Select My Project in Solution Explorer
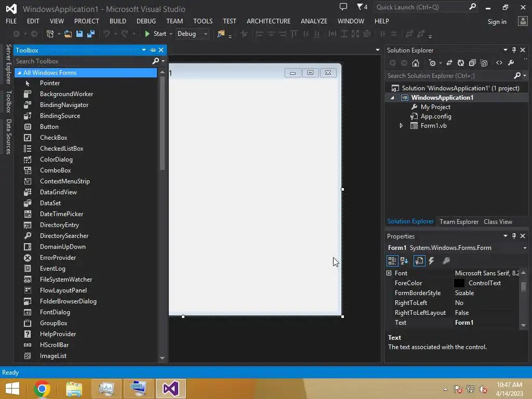 pyautogui.click(x=436, y=107)
